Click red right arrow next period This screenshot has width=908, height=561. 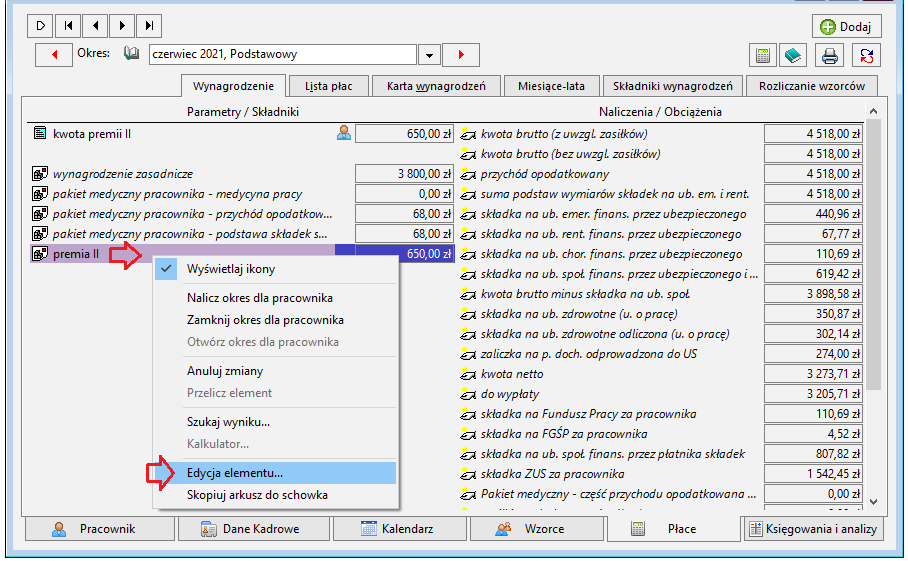[461, 55]
